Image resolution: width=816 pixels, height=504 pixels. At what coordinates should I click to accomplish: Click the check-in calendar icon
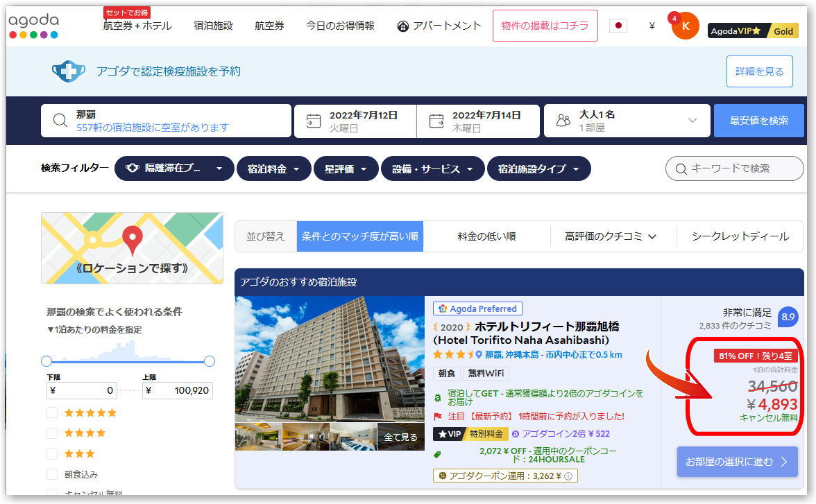pyautogui.click(x=314, y=121)
